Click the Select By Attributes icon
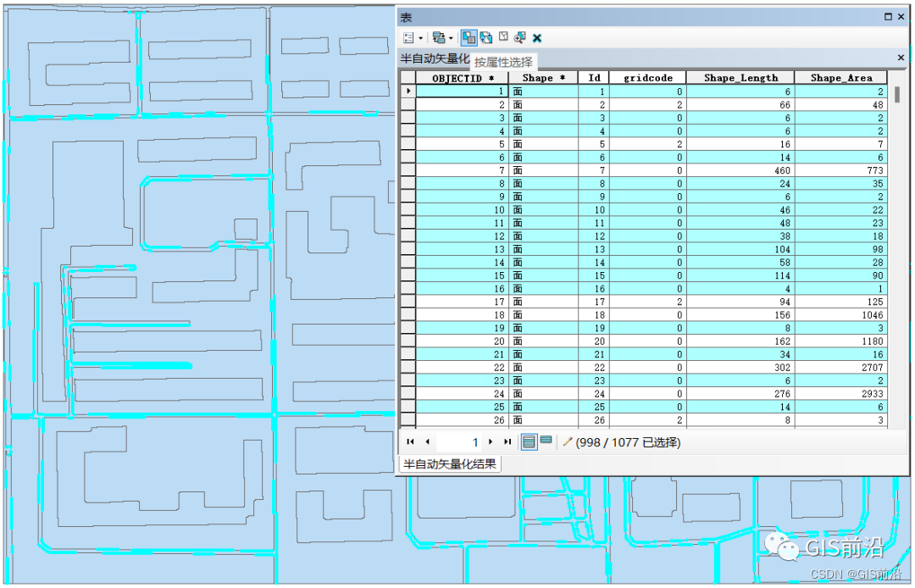 pos(469,38)
